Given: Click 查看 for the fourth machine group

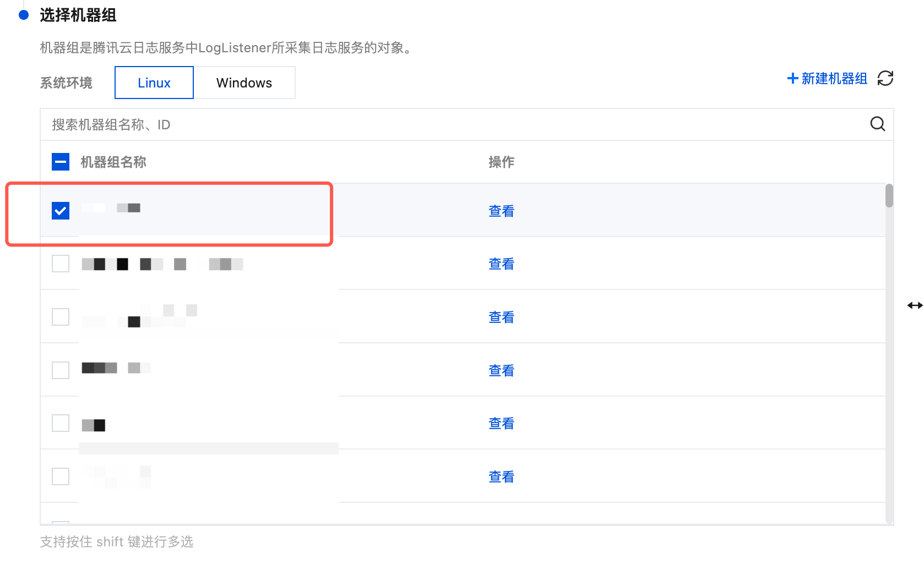Looking at the screenshot, I should point(501,371).
